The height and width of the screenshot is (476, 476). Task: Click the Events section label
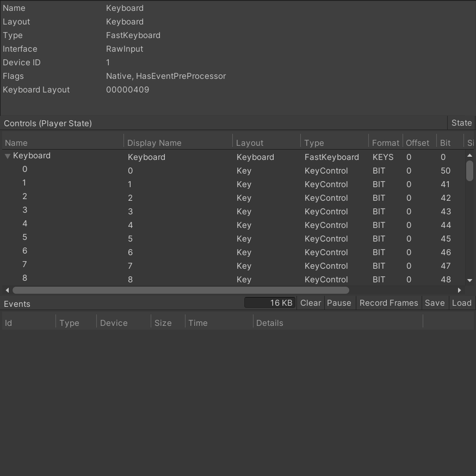[17, 304]
